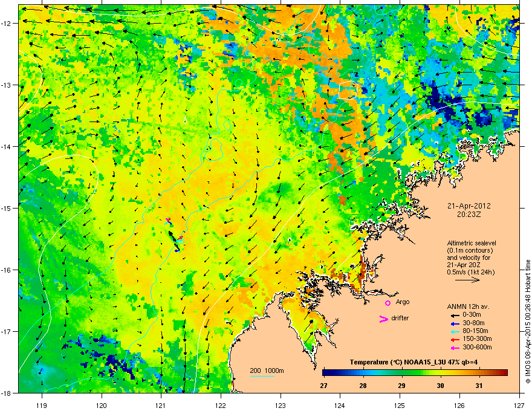Click the longitude axis label 121
The image size is (532, 411).
[x=161, y=406]
